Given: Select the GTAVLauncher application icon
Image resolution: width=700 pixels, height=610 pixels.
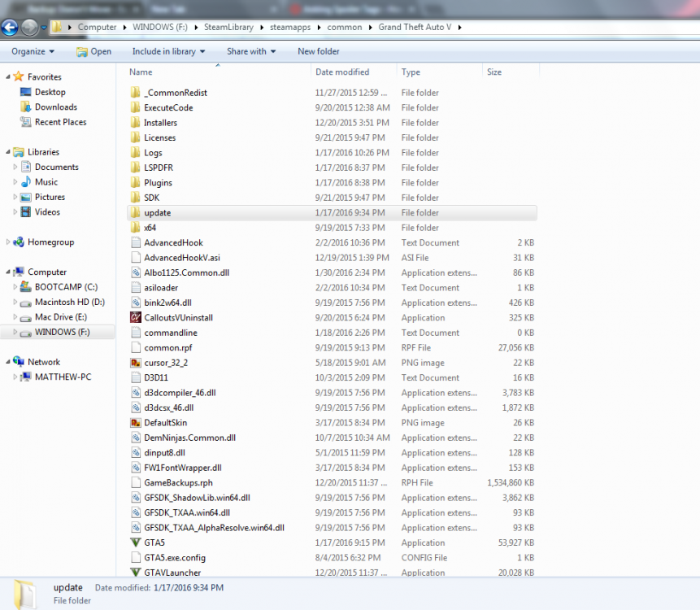Looking at the screenshot, I should [x=136, y=572].
